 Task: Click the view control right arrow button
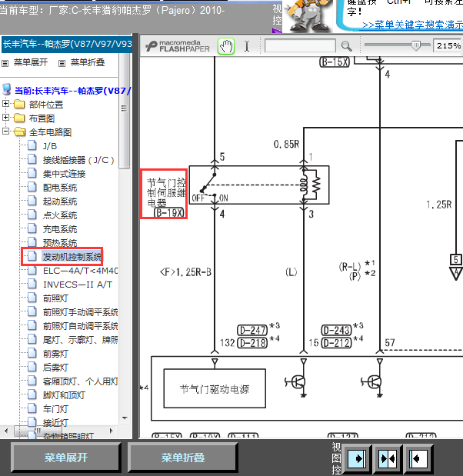coord(357,458)
